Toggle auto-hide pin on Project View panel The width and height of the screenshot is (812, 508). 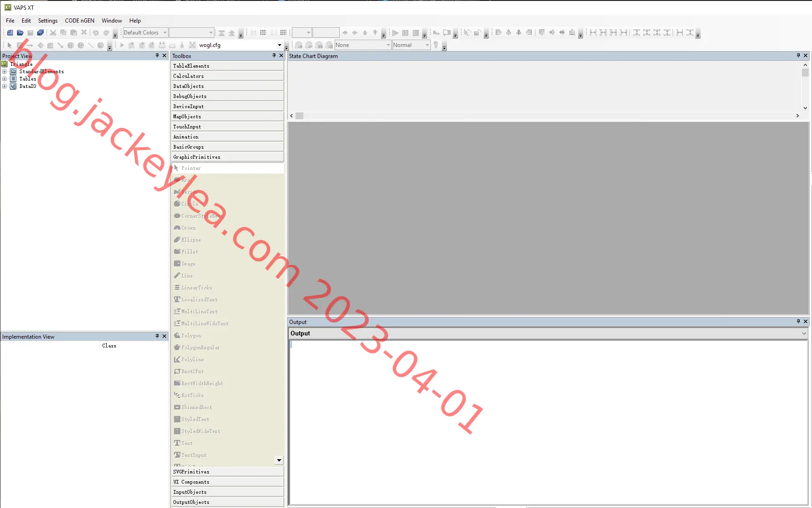click(x=157, y=56)
